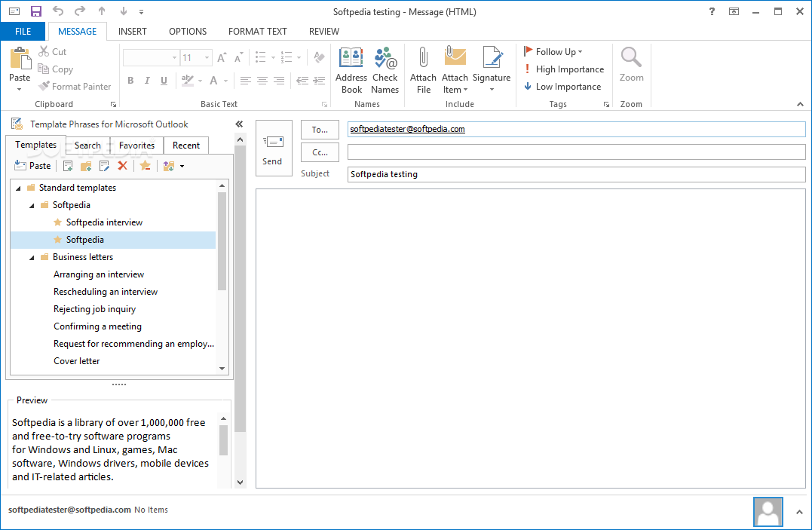Open the font name combo box

pyautogui.click(x=152, y=57)
